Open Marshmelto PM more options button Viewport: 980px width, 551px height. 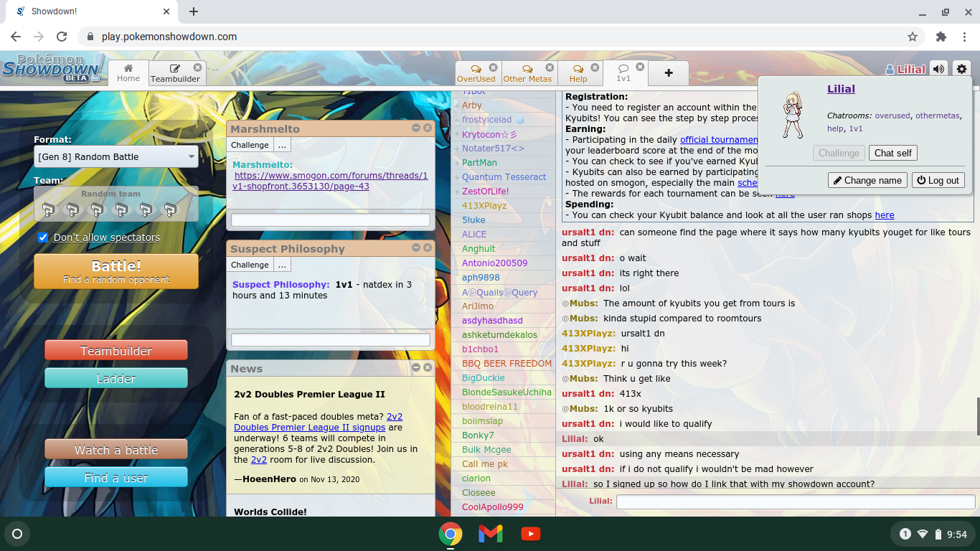coord(282,145)
